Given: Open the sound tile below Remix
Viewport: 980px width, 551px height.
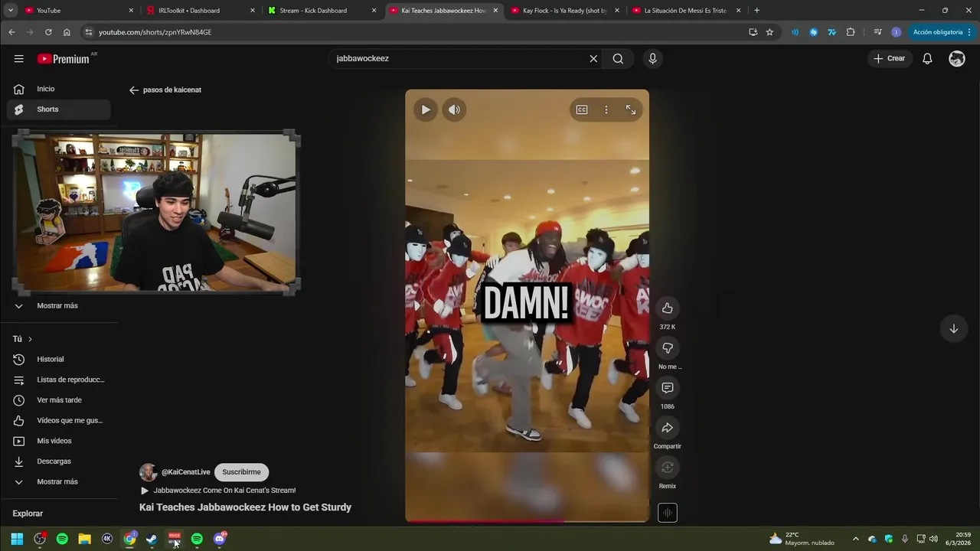Looking at the screenshot, I should coord(668,513).
